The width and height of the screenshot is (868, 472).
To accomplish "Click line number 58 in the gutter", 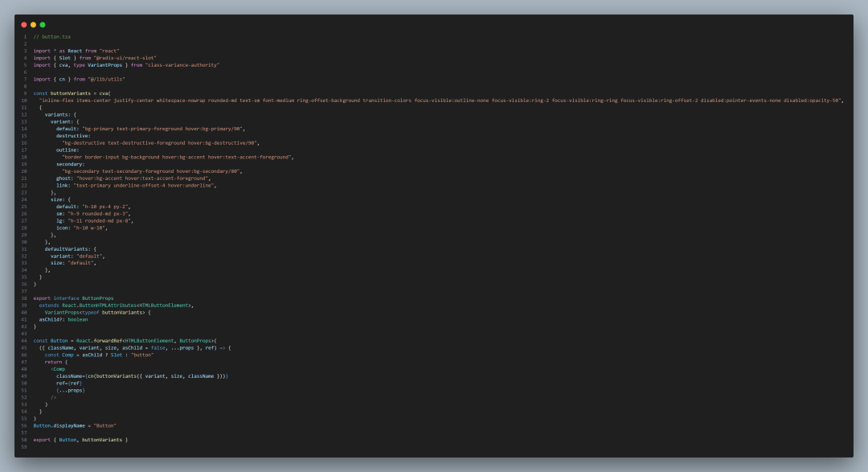I will 24,440.
